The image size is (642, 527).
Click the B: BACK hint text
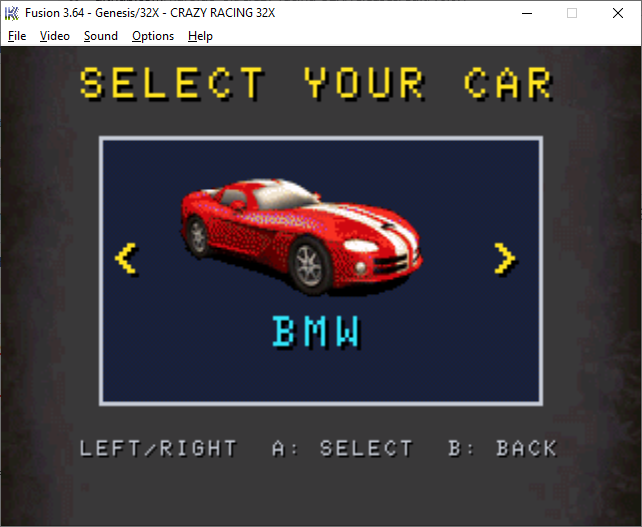click(x=502, y=448)
